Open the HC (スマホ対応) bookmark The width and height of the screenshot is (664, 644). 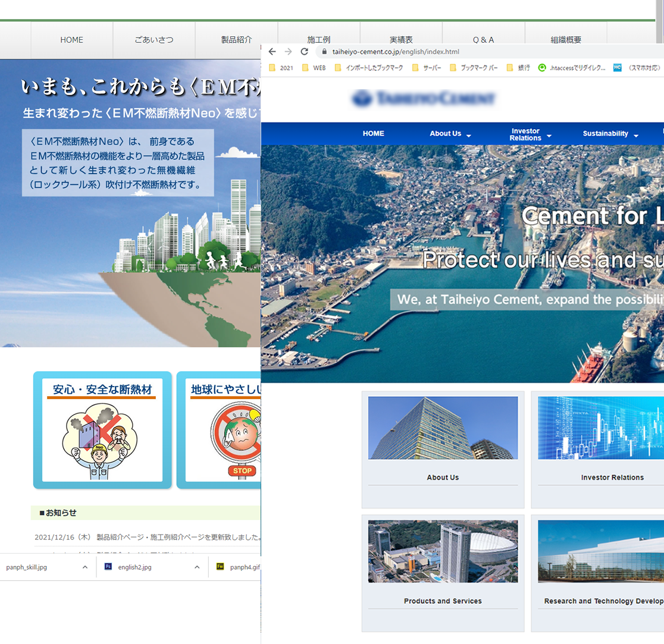click(637, 68)
